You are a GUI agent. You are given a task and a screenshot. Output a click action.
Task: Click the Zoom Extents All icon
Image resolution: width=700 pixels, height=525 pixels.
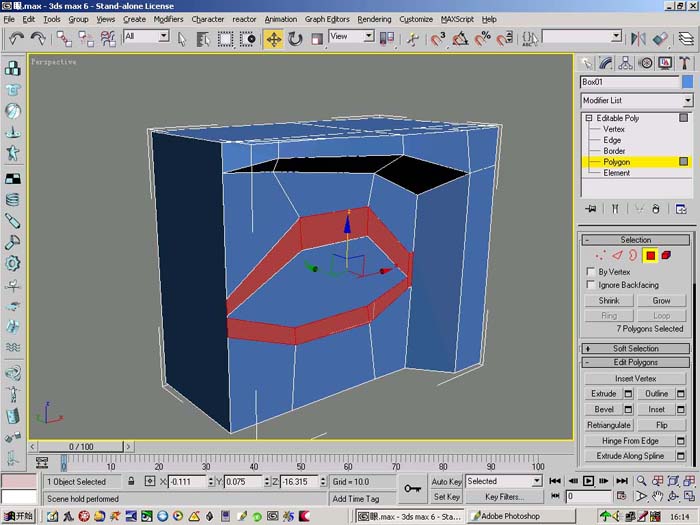pos(690,481)
